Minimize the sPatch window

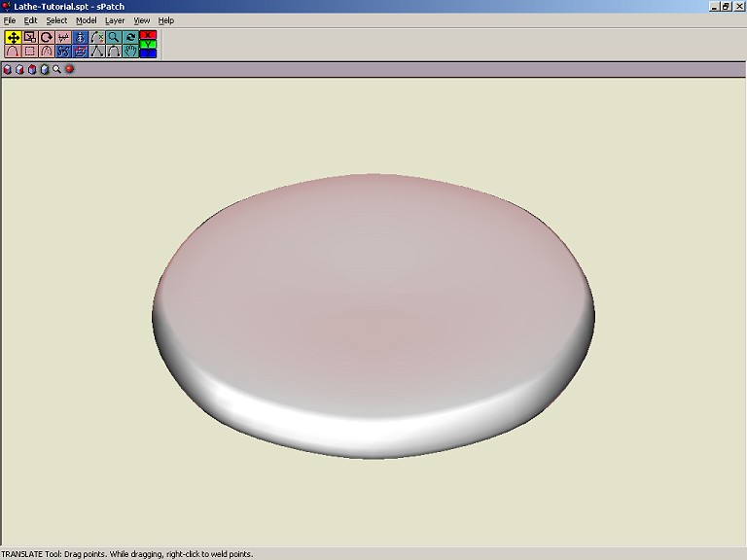pos(714,7)
